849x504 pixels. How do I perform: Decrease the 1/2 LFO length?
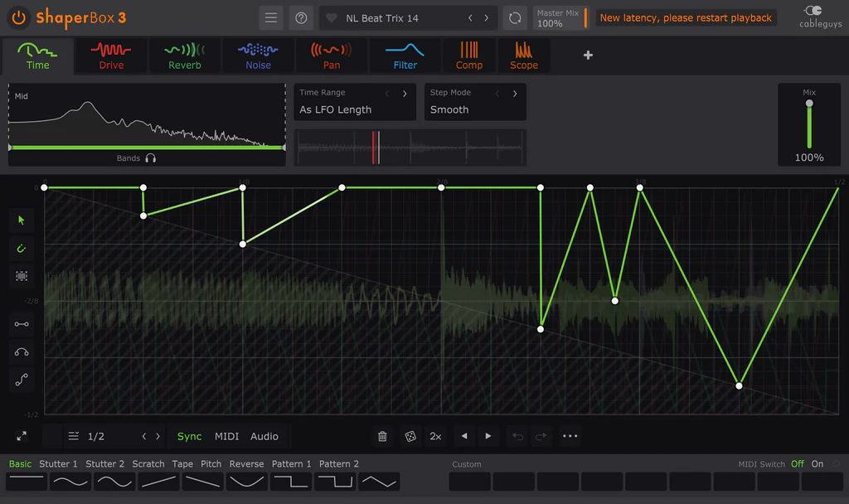pos(144,436)
